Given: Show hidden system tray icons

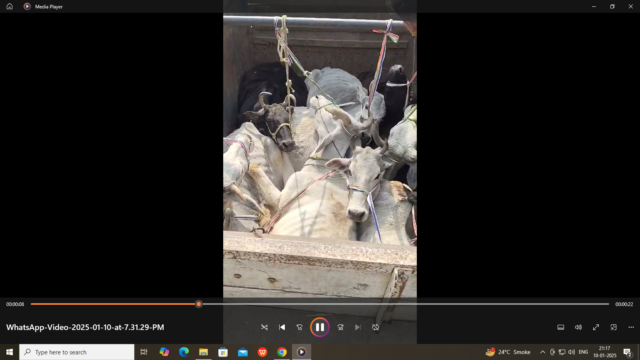Looking at the screenshot, I should 542,352.
